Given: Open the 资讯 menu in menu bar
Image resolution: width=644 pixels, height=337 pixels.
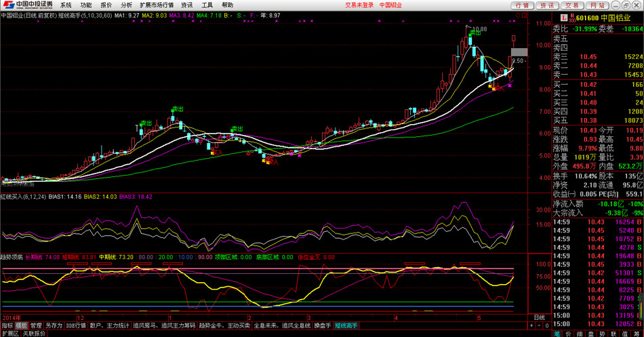Looking at the screenshot, I should pos(187,5).
